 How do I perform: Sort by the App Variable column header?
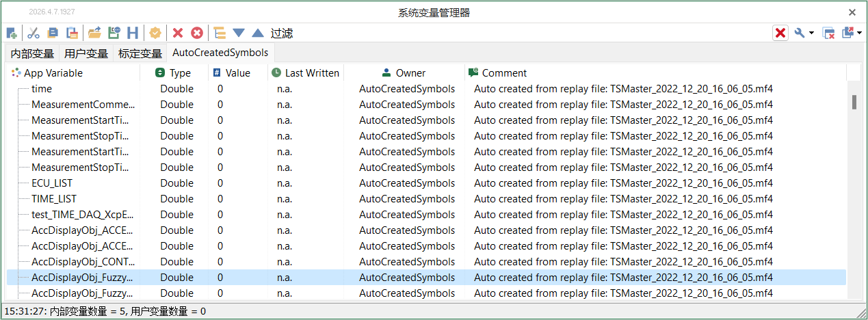coord(73,73)
